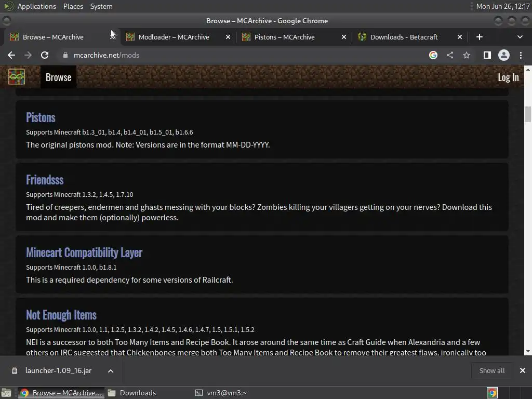Click the Google icon in address bar
Screen dimensions: 532x399
[x=433, y=55]
